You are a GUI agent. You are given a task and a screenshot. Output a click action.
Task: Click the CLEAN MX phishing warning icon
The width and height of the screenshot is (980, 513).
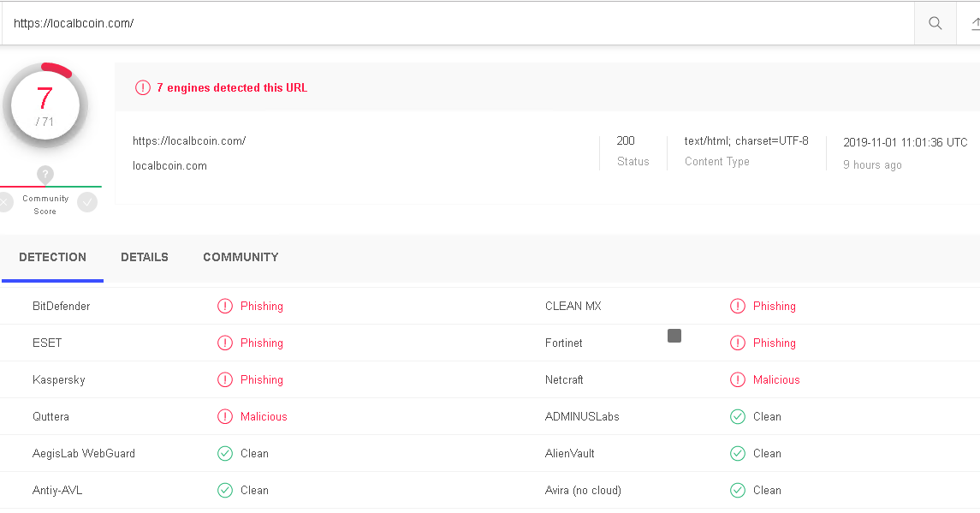(x=738, y=306)
